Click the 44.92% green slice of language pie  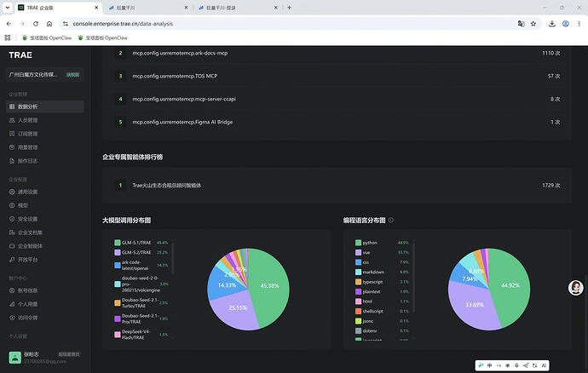(510, 285)
